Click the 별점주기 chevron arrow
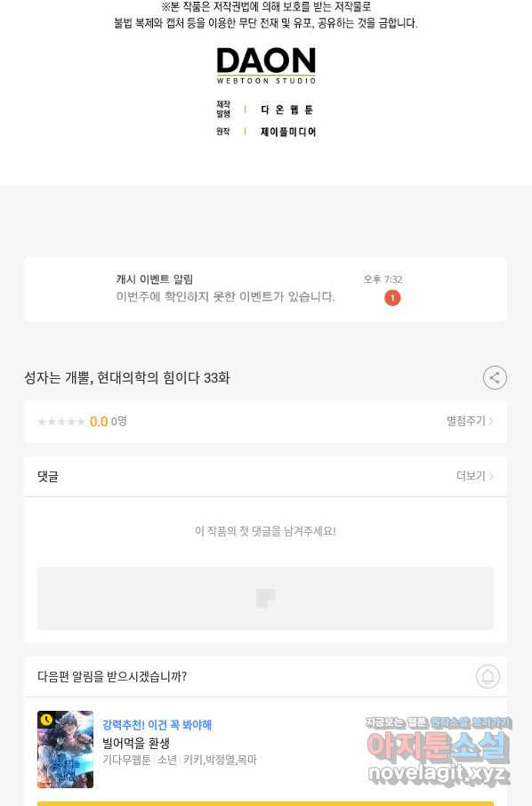532x806 pixels. pos(491,421)
